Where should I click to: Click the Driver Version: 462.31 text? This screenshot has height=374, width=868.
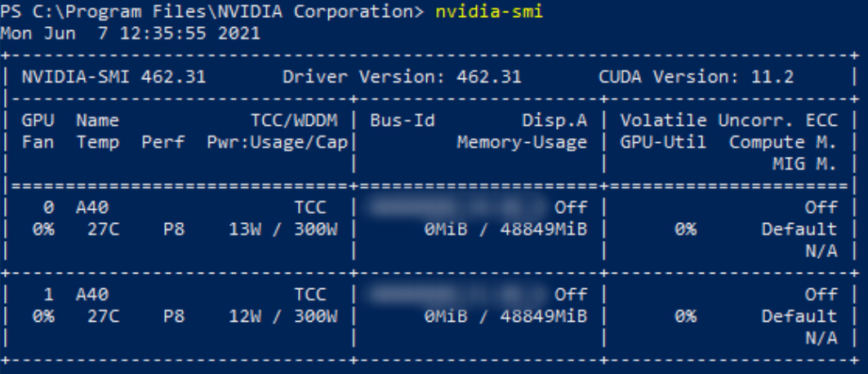tap(402, 78)
